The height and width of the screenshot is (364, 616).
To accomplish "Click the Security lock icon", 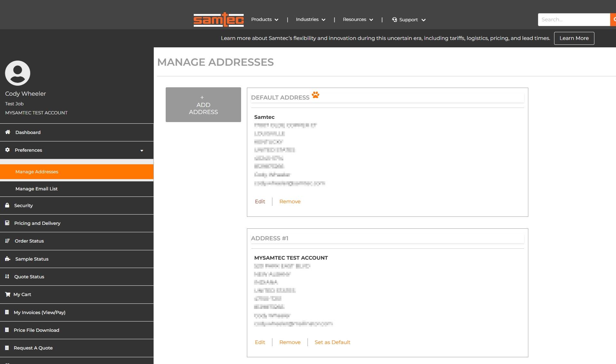I will point(7,205).
